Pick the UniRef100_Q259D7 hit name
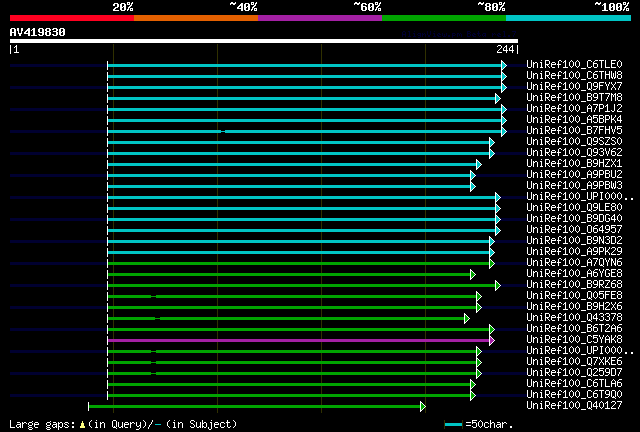The image size is (640, 432). tap(574, 373)
